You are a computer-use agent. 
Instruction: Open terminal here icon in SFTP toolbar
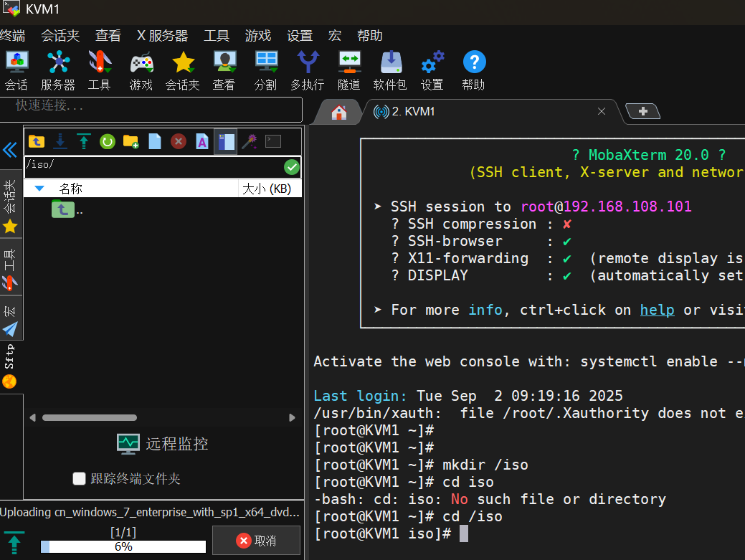[273, 141]
